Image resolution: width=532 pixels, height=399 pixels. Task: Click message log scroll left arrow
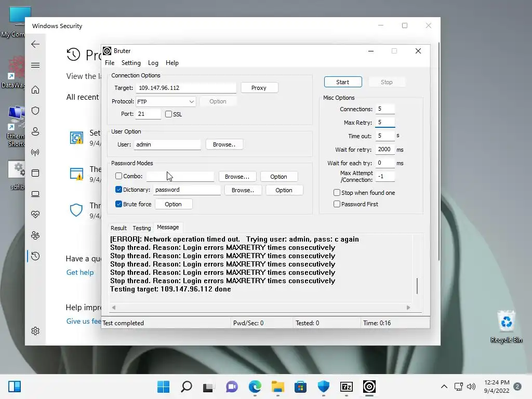click(x=114, y=308)
